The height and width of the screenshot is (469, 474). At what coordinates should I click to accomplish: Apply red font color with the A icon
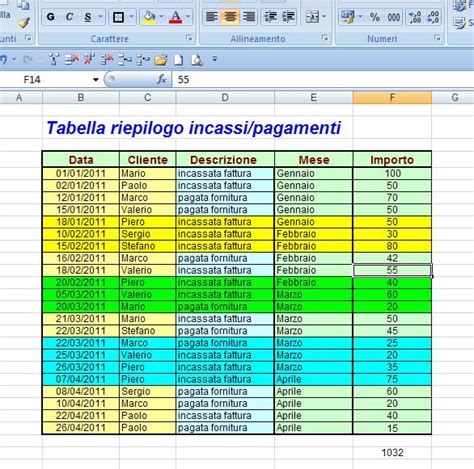[x=176, y=17]
